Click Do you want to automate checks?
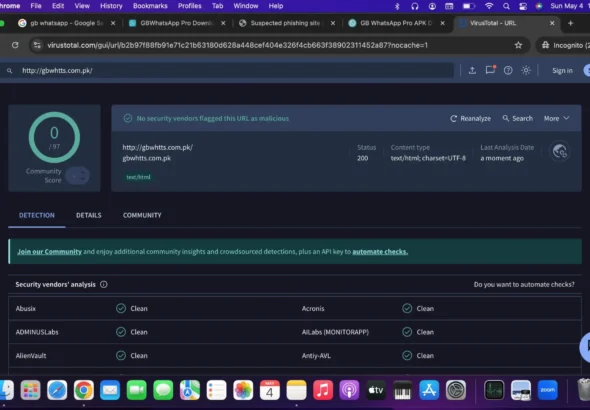Screen dimensions: 590x410 tap(524, 284)
